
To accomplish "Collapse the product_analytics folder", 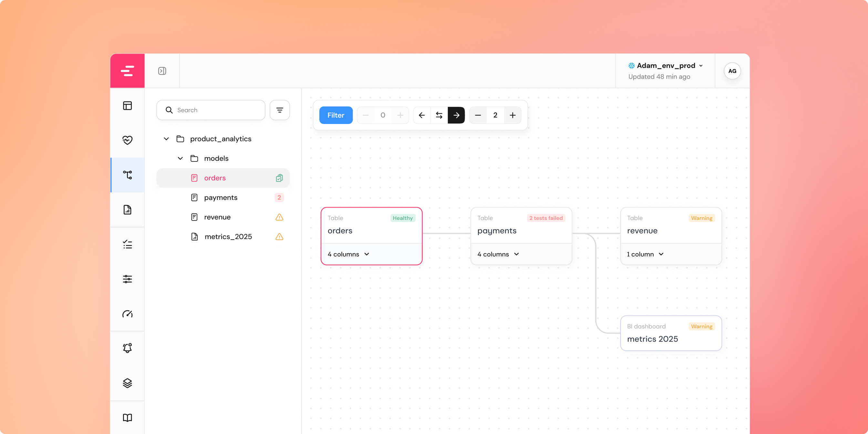I will coord(166,139).
